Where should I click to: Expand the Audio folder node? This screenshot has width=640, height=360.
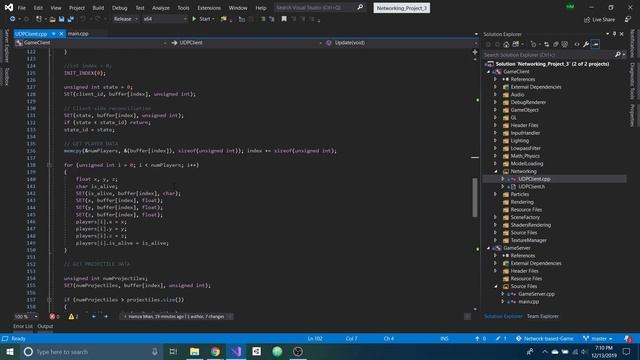click(x=496, y=95)
